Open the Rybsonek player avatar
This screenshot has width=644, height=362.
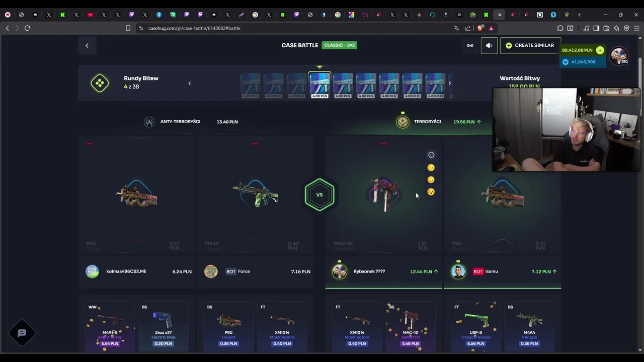coord(340,271)
